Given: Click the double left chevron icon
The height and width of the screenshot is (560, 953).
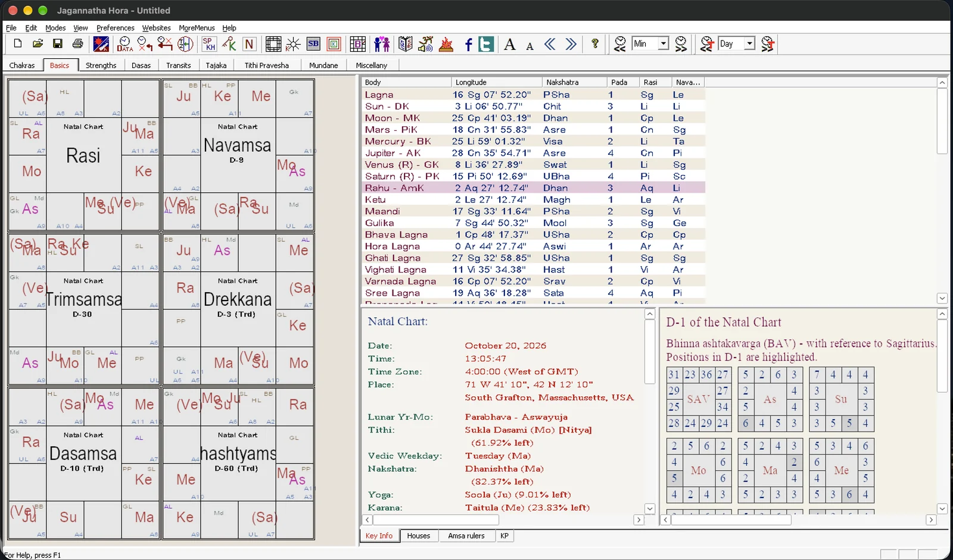Looking at the screenshot, I should click(550, 44).
